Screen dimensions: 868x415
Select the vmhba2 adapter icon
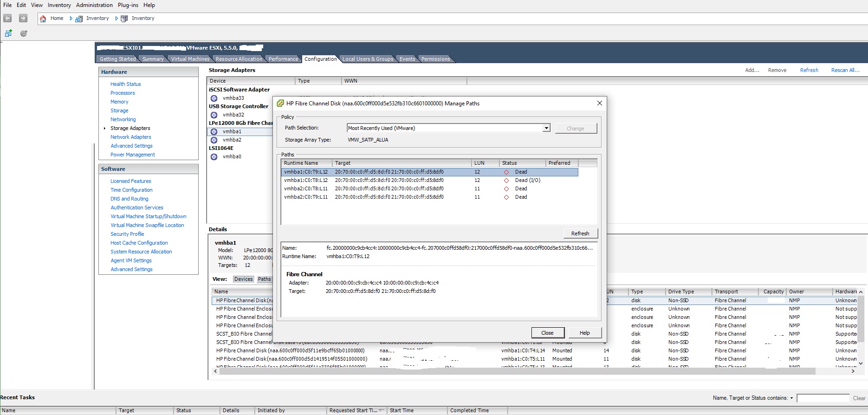tap(214, 140)
